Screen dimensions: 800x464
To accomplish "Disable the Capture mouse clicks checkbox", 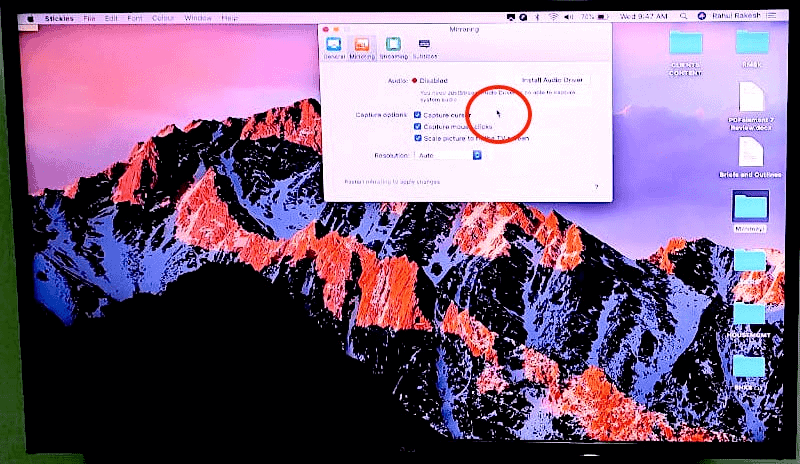I will (417, 127).
